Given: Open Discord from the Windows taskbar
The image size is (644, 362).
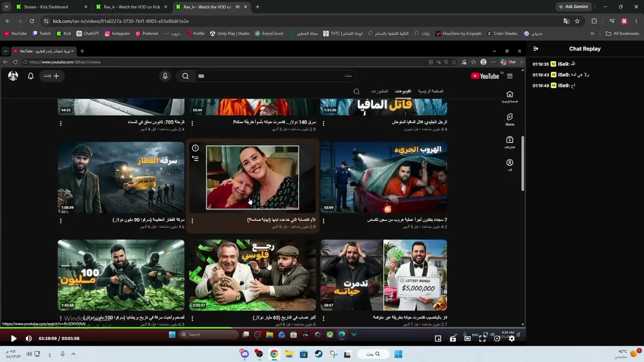Looking at the screenshot, I should tap(245, 354).
